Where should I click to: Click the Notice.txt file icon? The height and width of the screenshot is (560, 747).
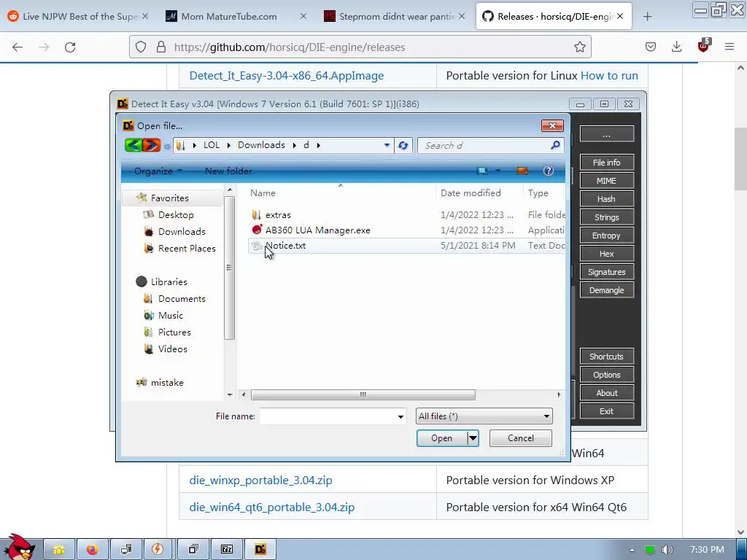pos(256,246)
